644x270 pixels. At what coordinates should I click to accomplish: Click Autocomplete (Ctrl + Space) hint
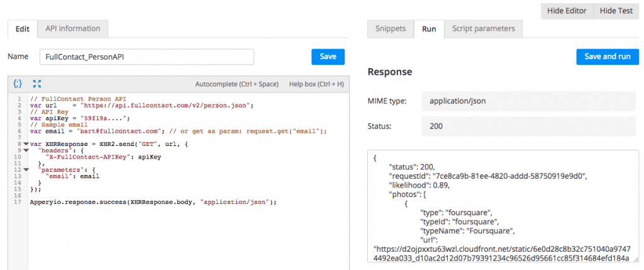[x=236, y=84]
